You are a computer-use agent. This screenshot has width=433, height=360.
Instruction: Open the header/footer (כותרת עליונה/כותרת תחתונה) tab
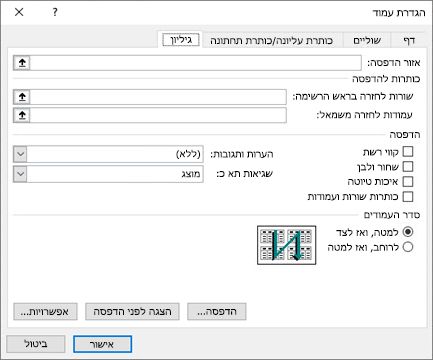(272, 40)
